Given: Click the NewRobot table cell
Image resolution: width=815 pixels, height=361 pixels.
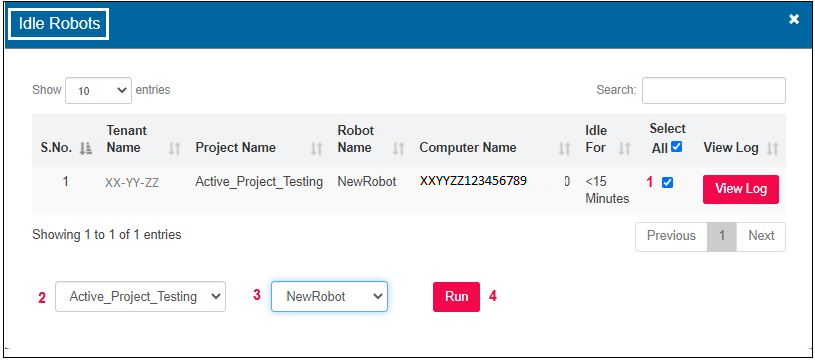Looking at the screenshot, I should tap(367, 182).
